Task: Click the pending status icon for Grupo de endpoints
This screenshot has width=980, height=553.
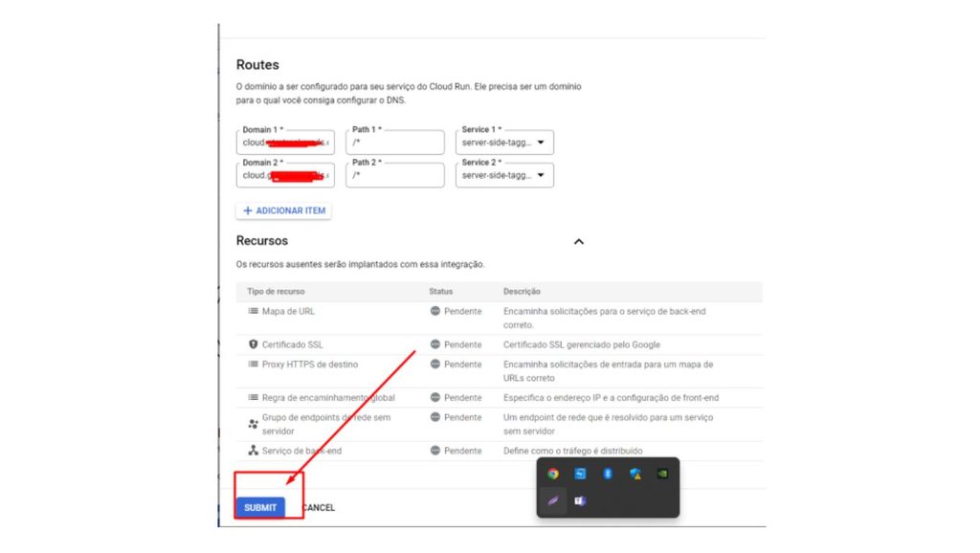Action: [x=435, y=417]
